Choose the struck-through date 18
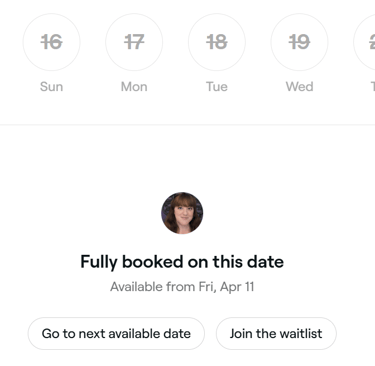 (217, 42)
